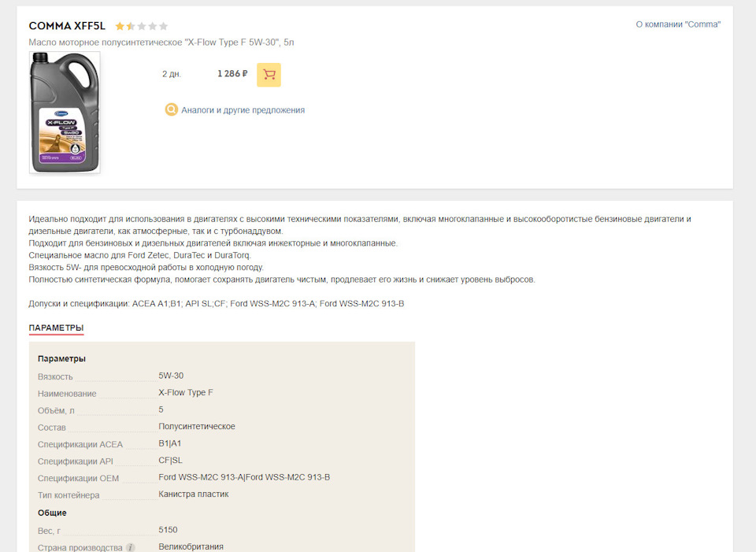Click the Объём, л label
756x552 pixels.
(56, 410)
